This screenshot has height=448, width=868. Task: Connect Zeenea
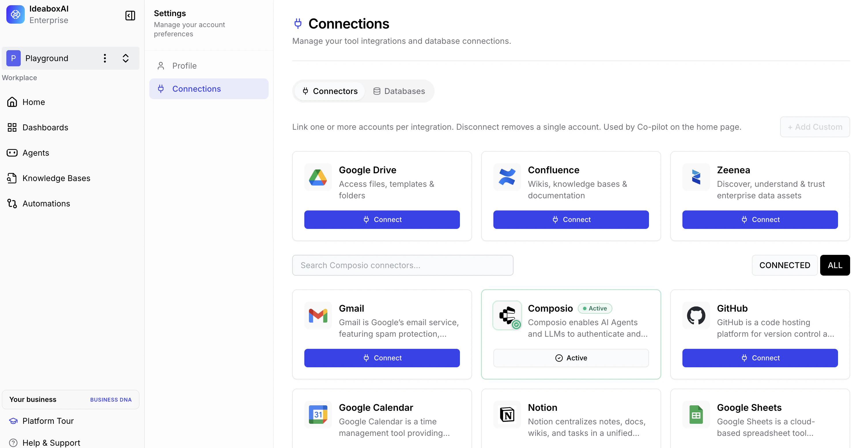tap(760, 220)
